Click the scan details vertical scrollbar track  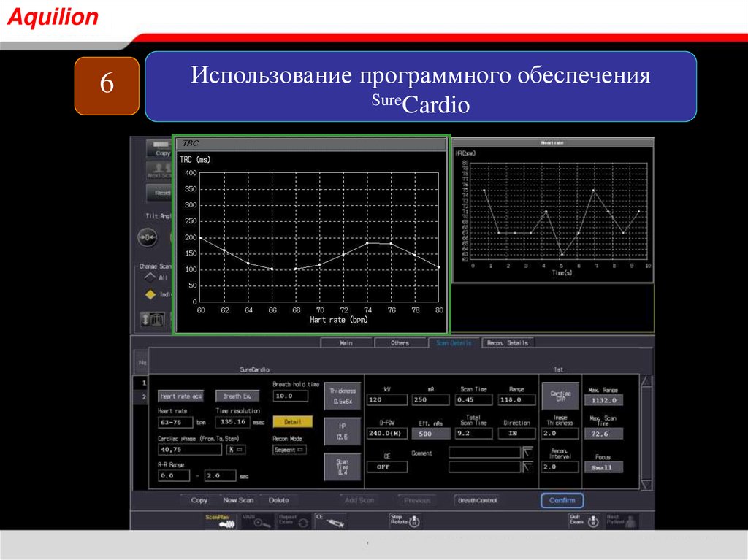point(646,433)
